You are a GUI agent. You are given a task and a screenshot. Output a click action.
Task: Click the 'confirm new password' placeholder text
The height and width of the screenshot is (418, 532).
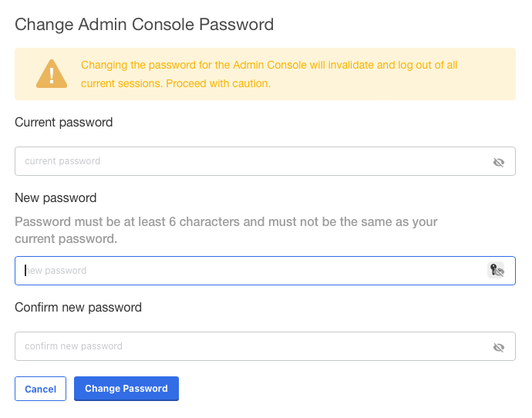(x=73, y=346)
